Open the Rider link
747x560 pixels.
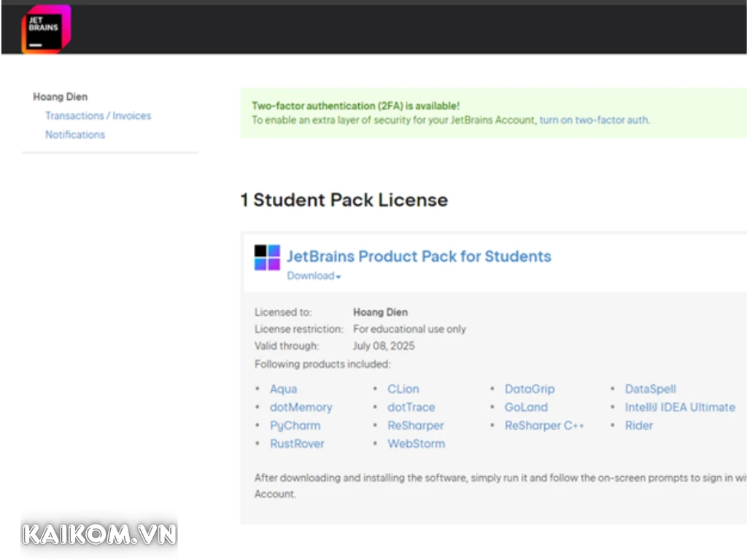point(638,426)
